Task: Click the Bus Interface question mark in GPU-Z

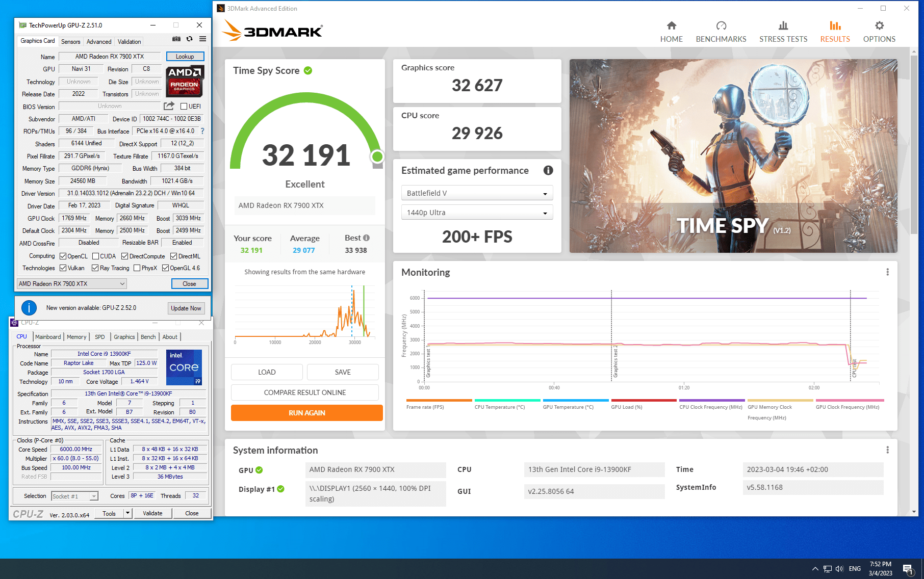Action: (202, 131)
